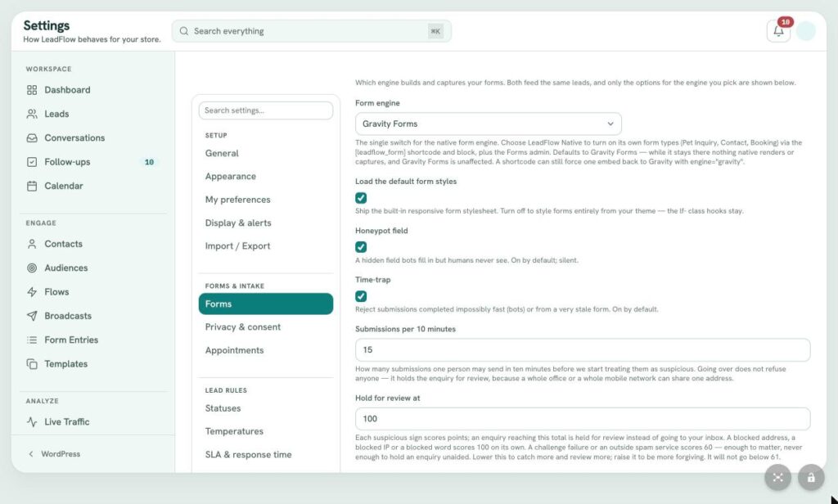This screenshot has width=838, height=504.
Task: Click the ENGAGE sidebar heading
Action: 41,223
